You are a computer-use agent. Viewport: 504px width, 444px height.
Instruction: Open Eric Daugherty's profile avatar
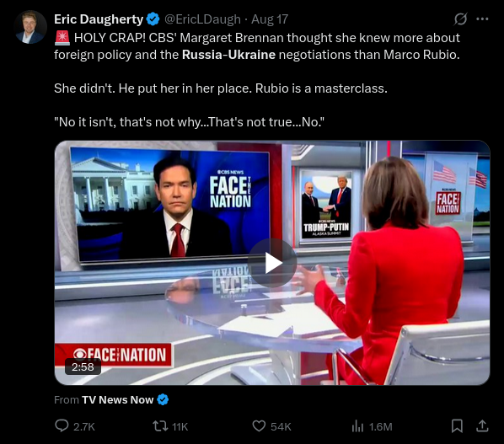pos(30,27)
